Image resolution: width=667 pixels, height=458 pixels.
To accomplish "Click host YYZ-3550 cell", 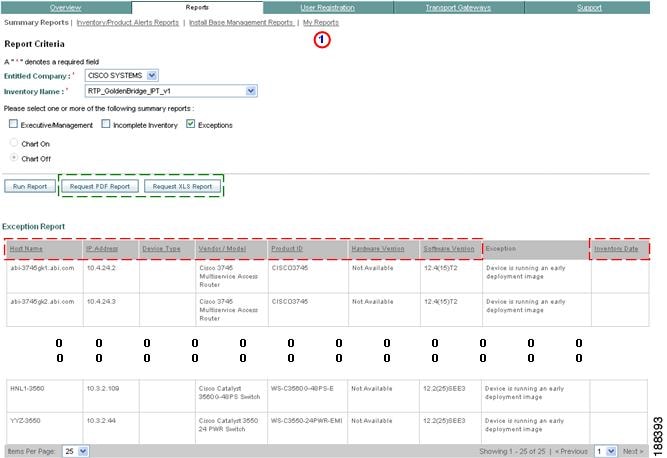I will (25, 421).
